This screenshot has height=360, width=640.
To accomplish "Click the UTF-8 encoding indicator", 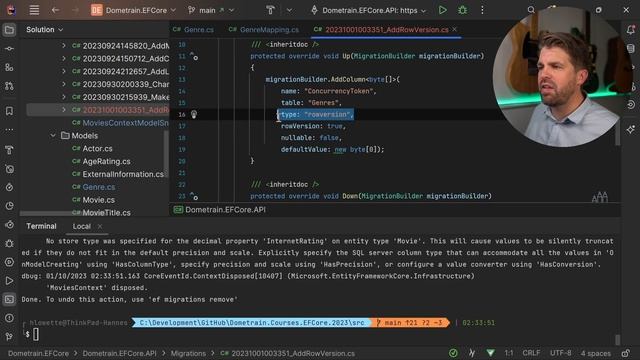I will 560,353.
